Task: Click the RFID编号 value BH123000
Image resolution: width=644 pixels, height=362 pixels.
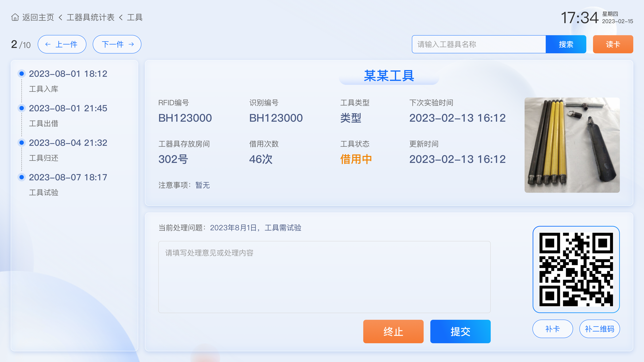Action: (x=185, y=118)
